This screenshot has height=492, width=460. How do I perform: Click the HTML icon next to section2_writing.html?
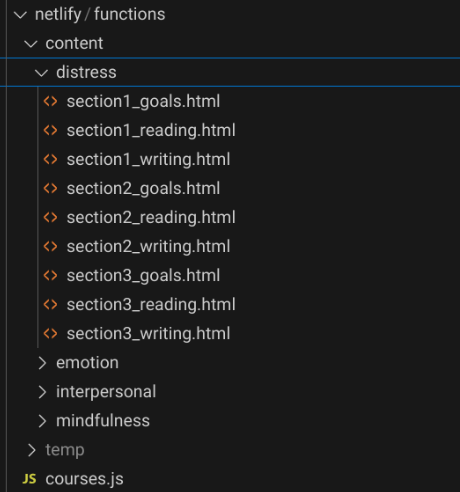pyautogui.click(x=50, y=247)
